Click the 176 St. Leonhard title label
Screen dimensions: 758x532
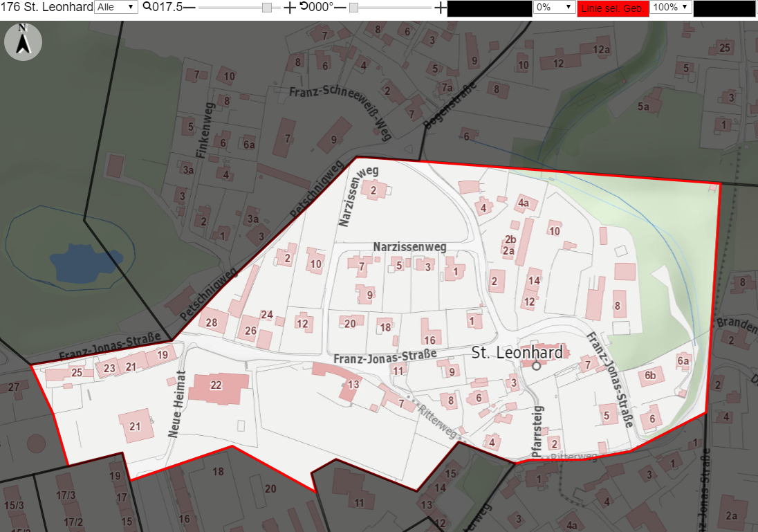[46, 7]
